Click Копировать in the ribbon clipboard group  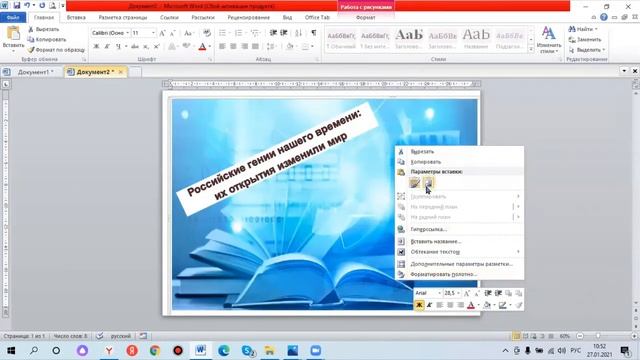coord(47,40)
